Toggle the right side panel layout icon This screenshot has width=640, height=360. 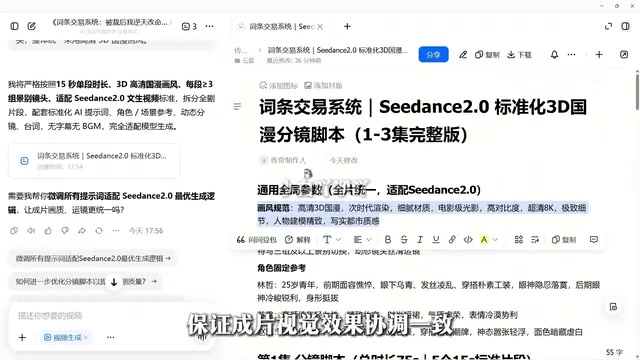625,26
